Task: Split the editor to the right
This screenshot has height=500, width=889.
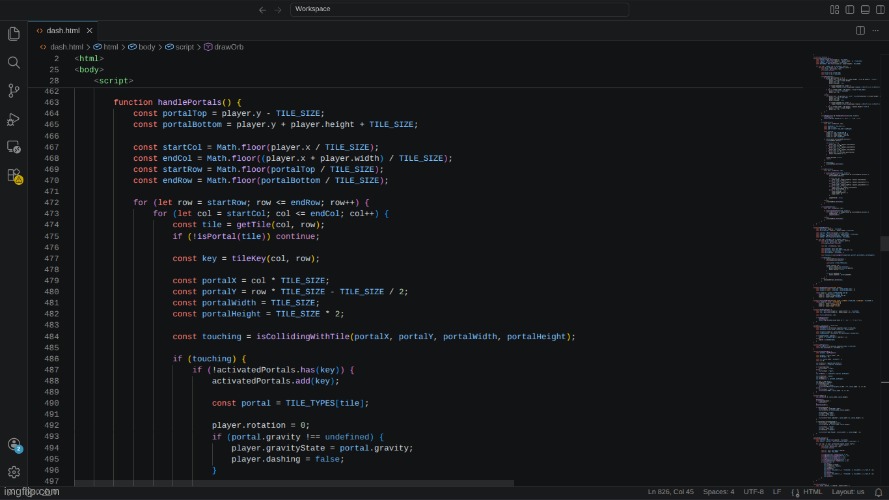Action: tap(860, 30)
